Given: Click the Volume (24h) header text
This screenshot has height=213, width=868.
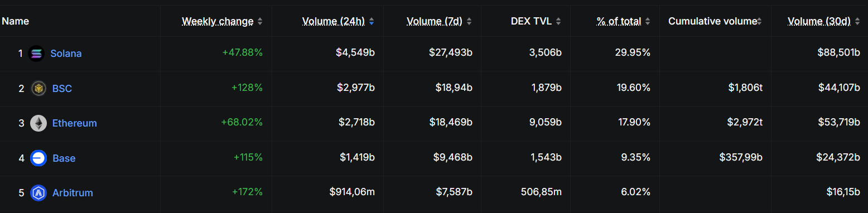Looking at the screenshot, I should [334, 21].
